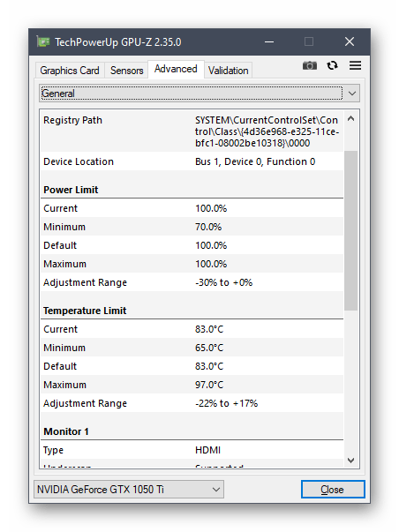Click the Monitor 1 section header
Screen dimensions: 399x532
(x=66, y=431)
